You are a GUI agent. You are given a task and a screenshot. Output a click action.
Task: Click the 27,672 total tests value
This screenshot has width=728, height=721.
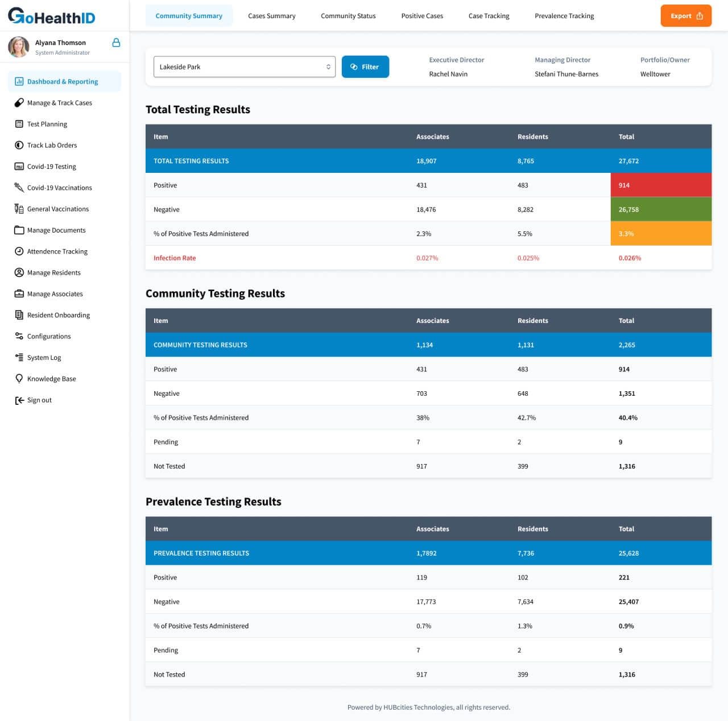click(x=628, y=161)
